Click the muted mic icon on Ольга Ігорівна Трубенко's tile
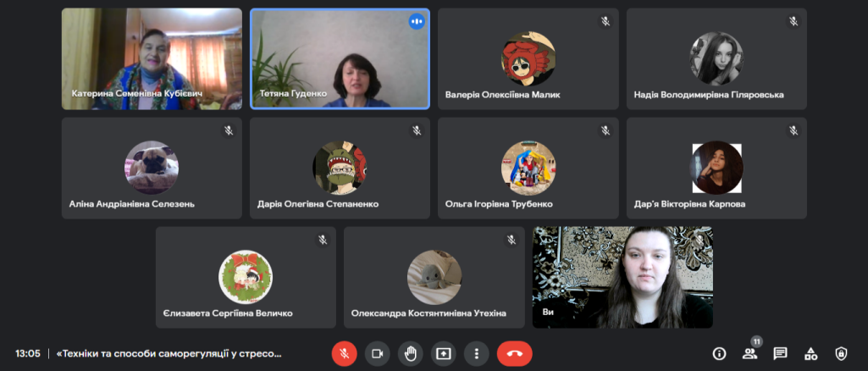The height and width of the screenshot is (371, 868). [605, 130]
